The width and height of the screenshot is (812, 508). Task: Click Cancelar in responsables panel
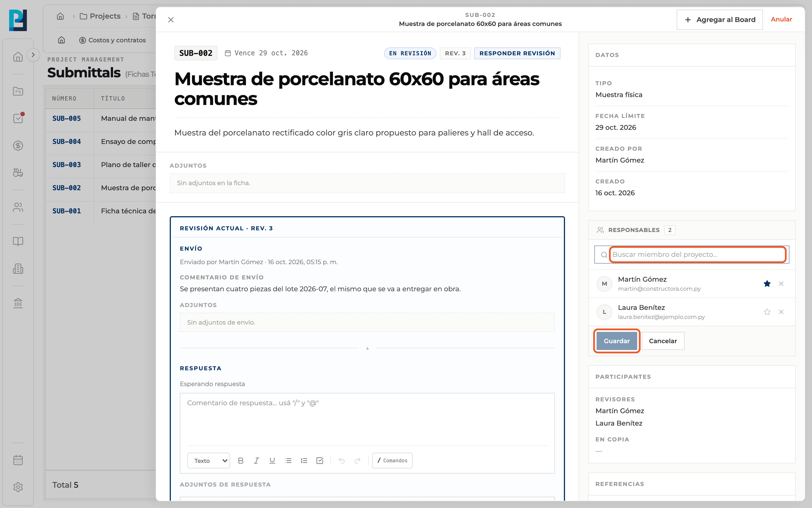[x=663, y=341]
